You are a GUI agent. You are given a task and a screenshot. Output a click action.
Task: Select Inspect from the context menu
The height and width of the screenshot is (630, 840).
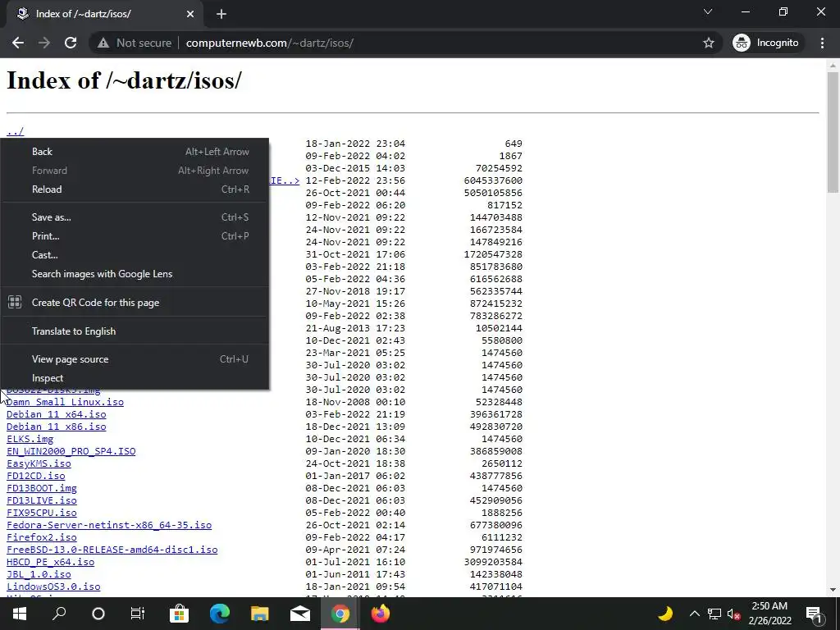point(135,378)
